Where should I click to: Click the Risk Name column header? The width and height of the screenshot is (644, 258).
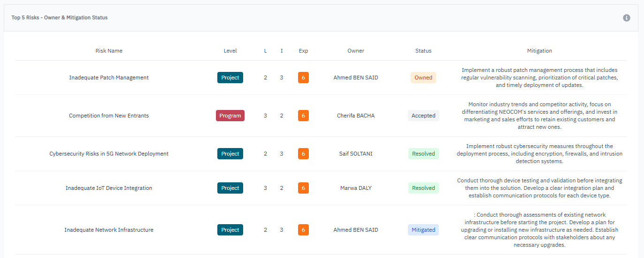(x=109, y=51)
